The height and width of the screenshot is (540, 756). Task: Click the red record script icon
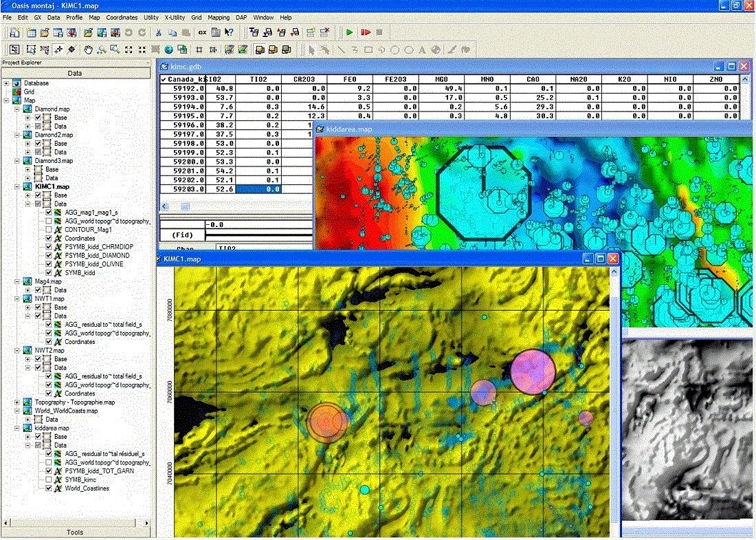point(366,32)
